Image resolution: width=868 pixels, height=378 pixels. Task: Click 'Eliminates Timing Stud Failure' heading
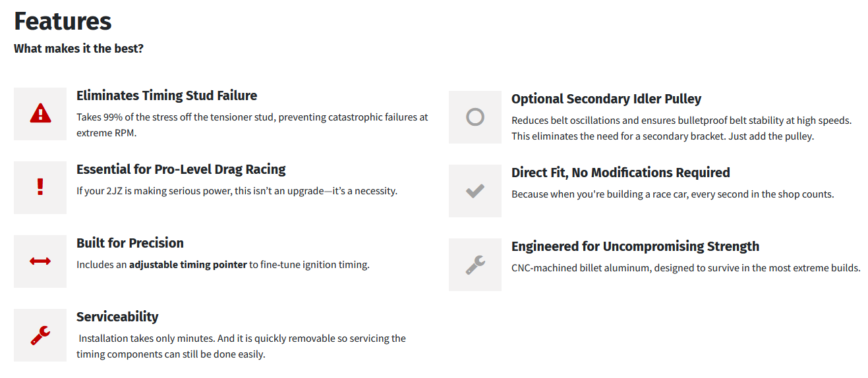tap(167, 95)
